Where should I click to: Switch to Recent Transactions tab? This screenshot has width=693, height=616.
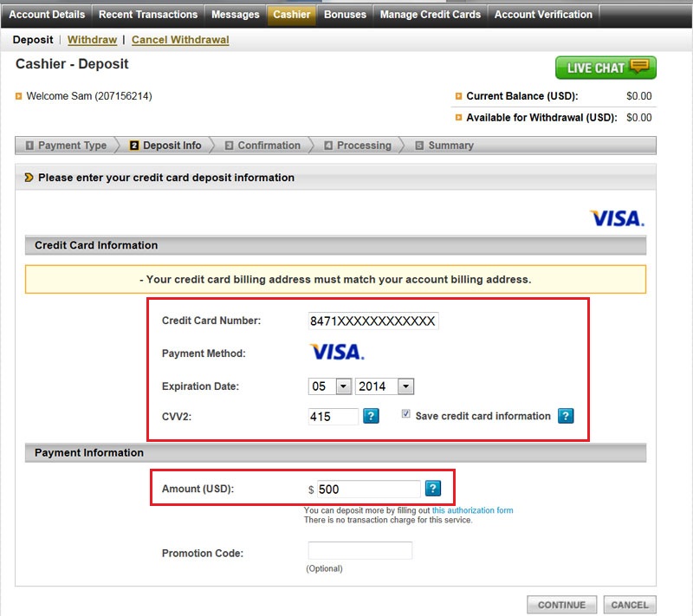pyautogui.click(x=148, y=15)
